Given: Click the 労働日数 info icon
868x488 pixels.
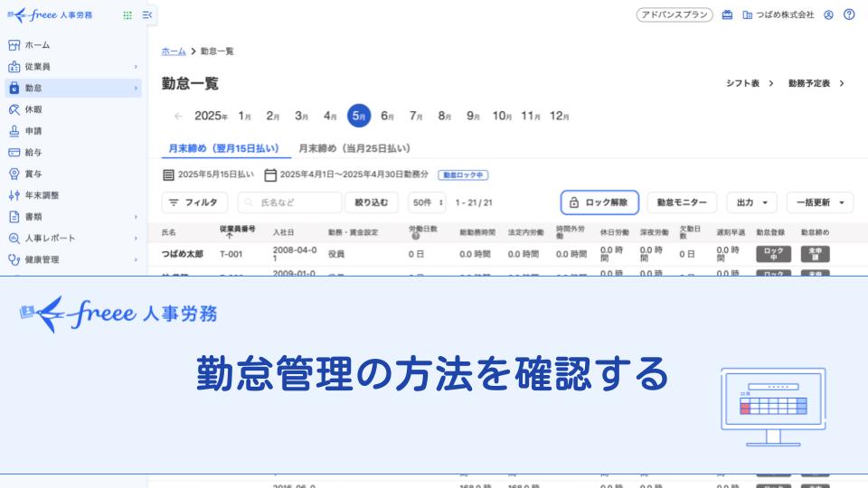Looking at the screenshot, I should 415,236.
